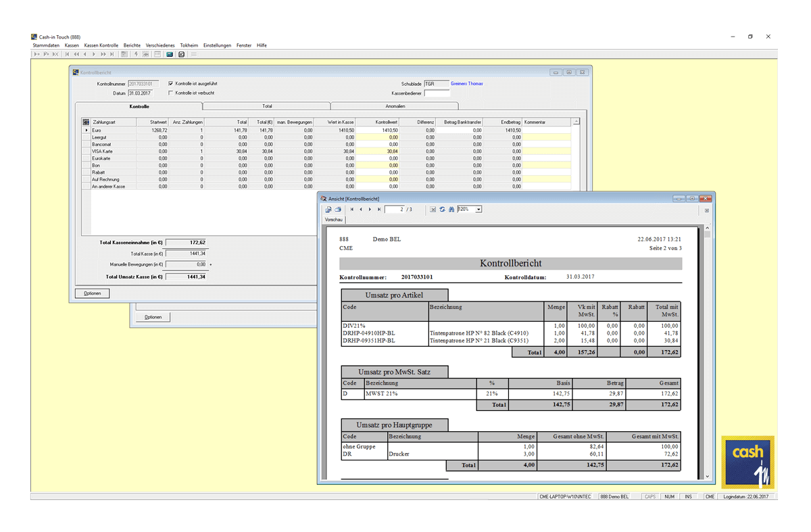Select the VISA Karte row
The width and height of the screenshot is (811, 532).
click(x=327, y=151)
